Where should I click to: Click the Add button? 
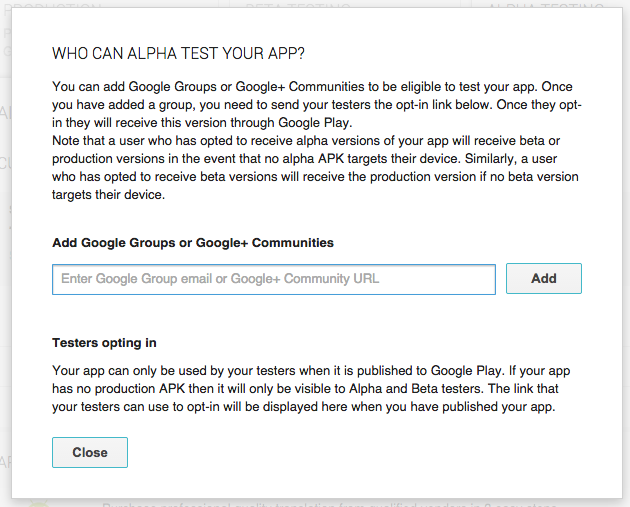point(544,278)
